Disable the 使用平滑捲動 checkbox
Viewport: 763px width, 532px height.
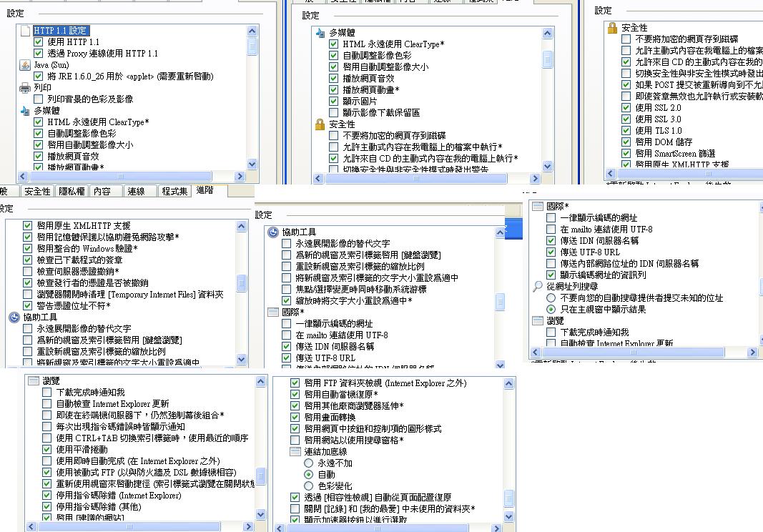coord(47,450)
